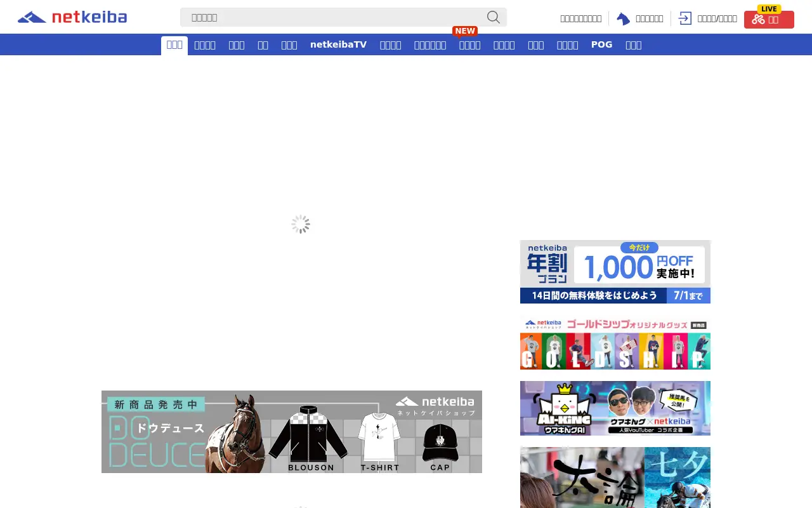Image resolution: width=812 pixels, height=508 pixels.
Task: Click the login arrow-in-box icon
Action: tap(685, 18)
